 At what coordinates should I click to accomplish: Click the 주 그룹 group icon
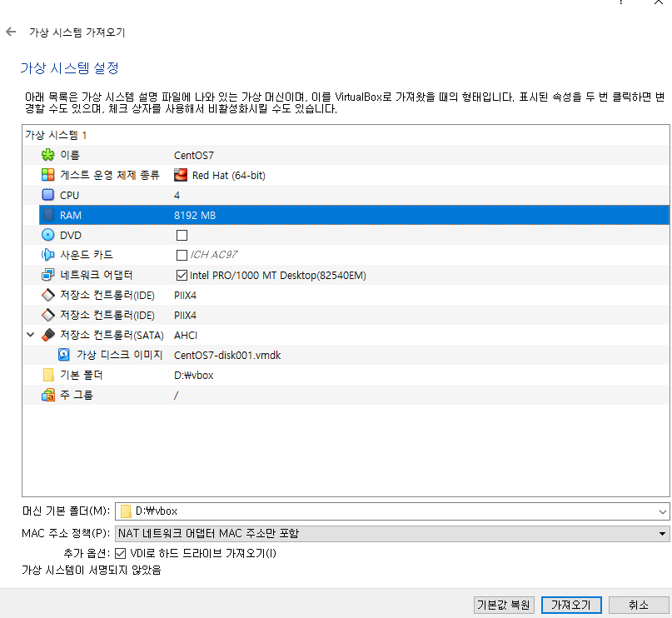48,395
